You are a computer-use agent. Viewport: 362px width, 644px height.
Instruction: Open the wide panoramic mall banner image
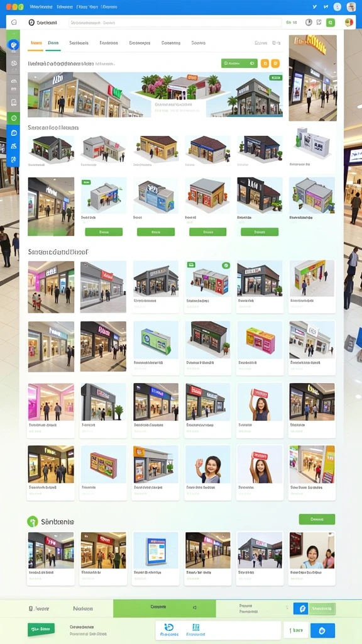coord(155,95)
